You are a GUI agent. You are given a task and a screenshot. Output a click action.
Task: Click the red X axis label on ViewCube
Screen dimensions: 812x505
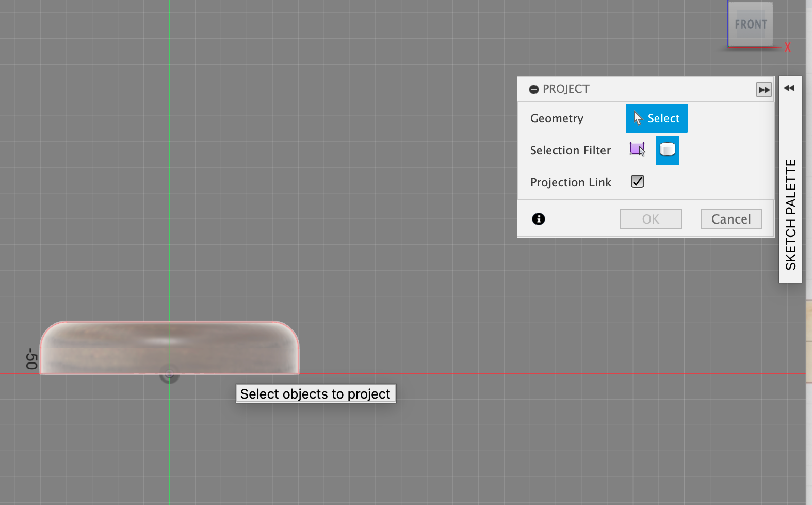click(787, 48)
